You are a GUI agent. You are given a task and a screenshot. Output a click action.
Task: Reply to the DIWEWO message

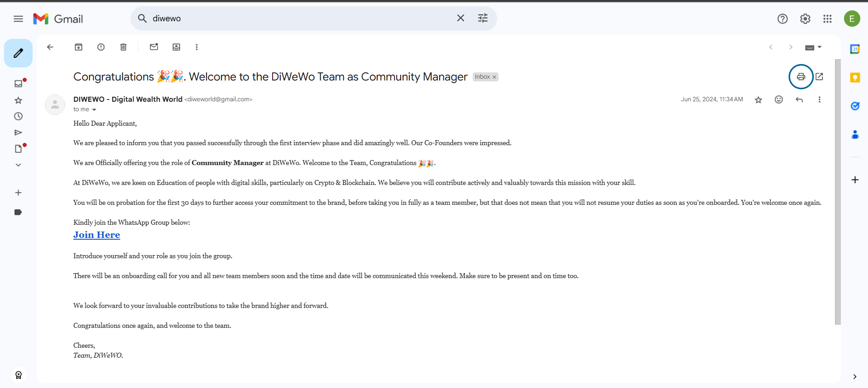[799, 99]
